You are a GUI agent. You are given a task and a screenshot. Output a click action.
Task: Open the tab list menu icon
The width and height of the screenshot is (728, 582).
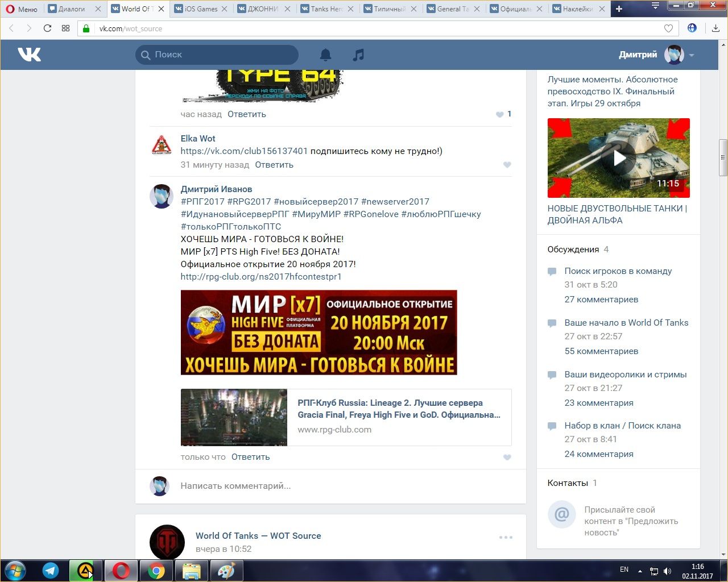click(655, 6)
